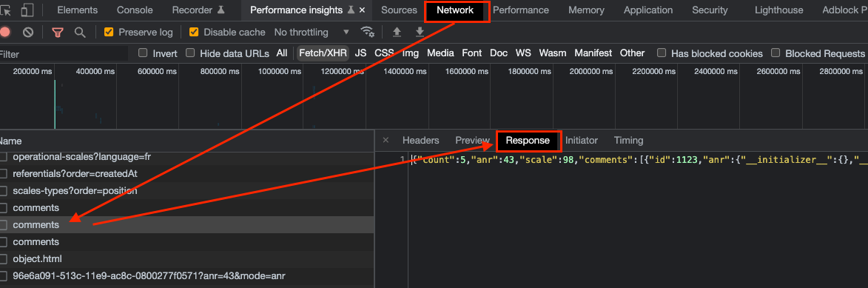Click the JSON response line starting with count
Image resolution: width=868 pixels, height=288 pixels.
coord(639,159)
